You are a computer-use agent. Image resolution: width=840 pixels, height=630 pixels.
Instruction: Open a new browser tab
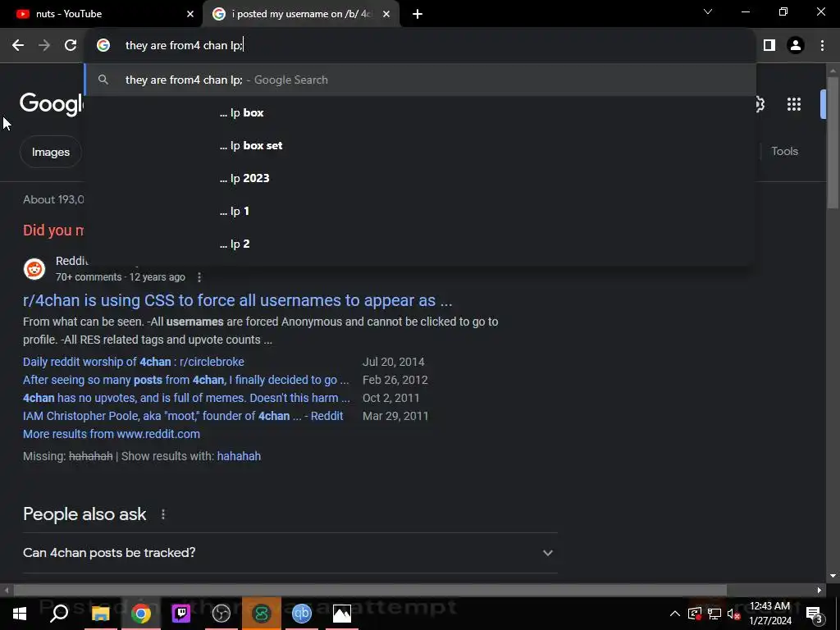click(x=418, y=15)
